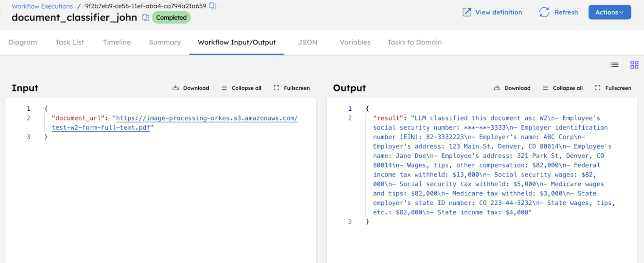Click the Output Collapse all lines icon
The height and width of the screenshot is (263, 644).
545,88
